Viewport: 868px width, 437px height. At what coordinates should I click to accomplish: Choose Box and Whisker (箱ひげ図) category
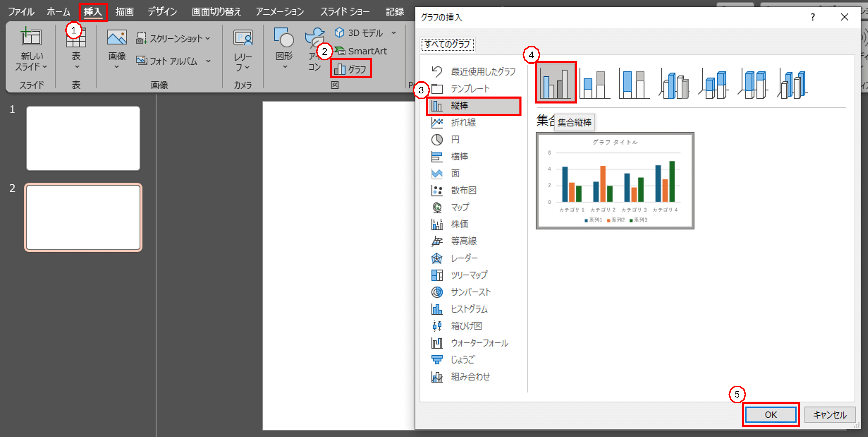point(474,326)
